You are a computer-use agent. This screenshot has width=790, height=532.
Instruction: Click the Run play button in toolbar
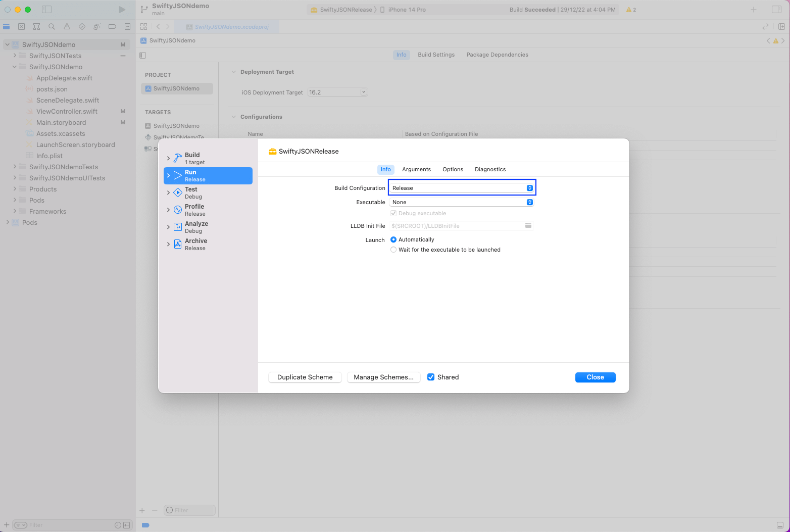[x=122, y=10]
